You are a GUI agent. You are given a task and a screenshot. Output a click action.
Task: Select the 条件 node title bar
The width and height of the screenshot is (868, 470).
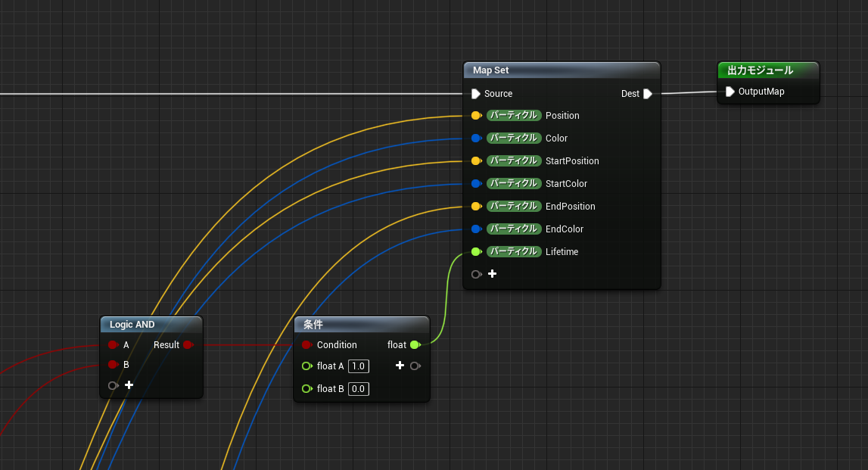[362, 325]
